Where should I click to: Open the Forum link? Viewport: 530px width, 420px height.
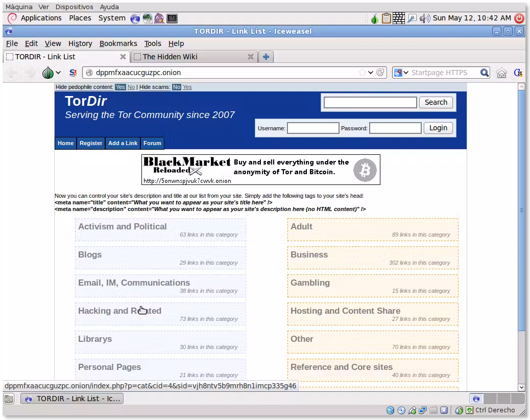click(x=152, y=143)
